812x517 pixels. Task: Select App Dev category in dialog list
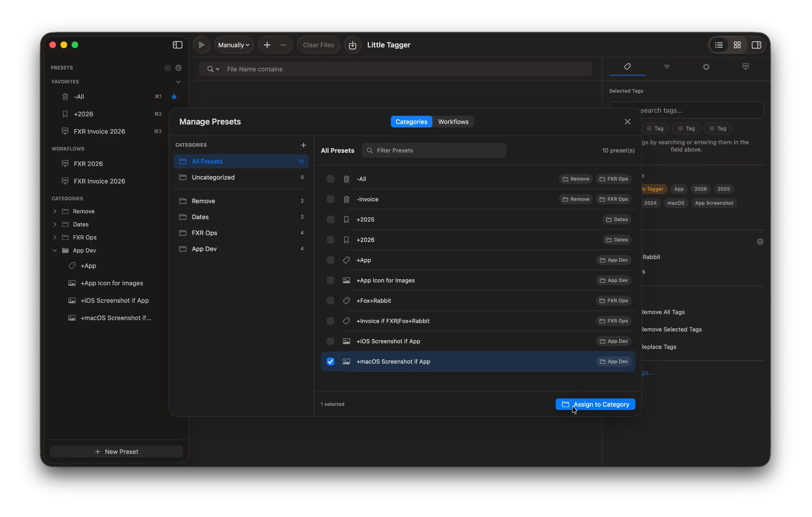pyautogui.click(x=241, y=249)
